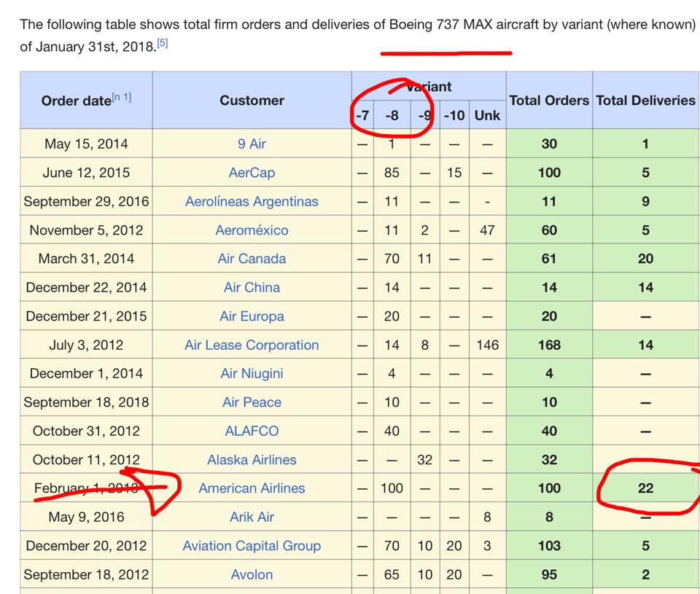This screenshot has height=594, width=700.
Task: Select the date May 9, 2016
Action: [x=86, y=517]
